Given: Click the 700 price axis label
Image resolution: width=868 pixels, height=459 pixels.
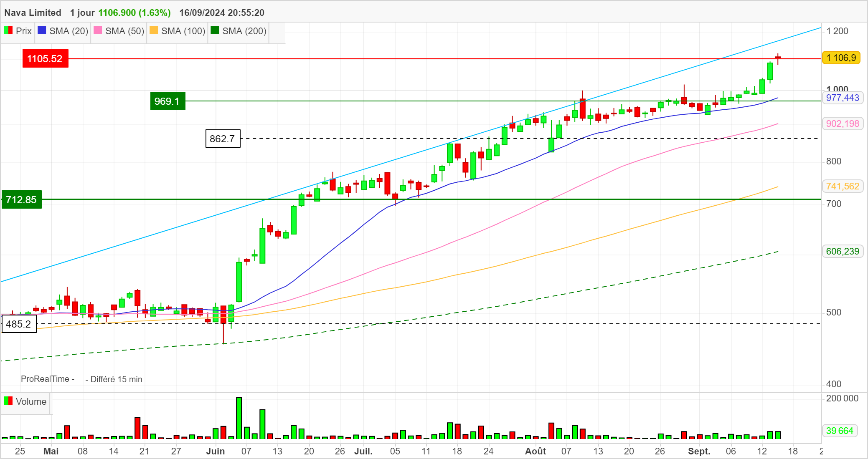Looking at the screenshot, I should coord(834,204).
